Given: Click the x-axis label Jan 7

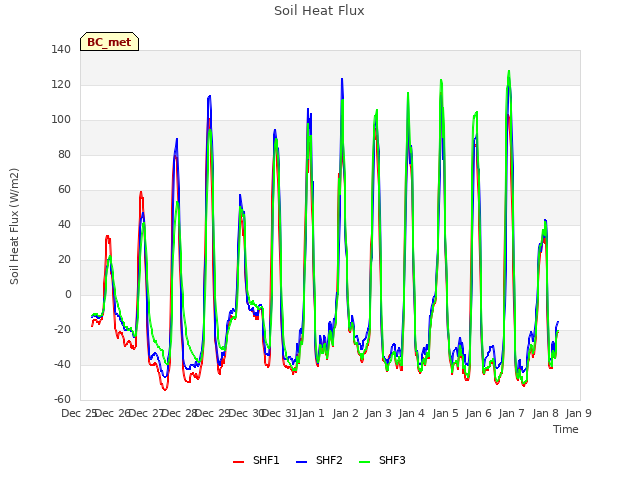Looking at the screenshot, I should coord(512,413).
